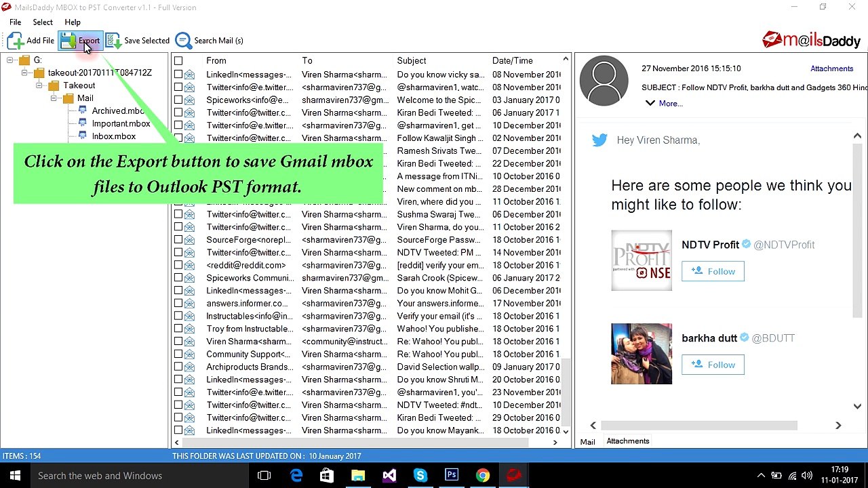Check the Sarah Crook Spiceworks mail
The height and width of the screenshot is (488, 868).
coord(178,278)
